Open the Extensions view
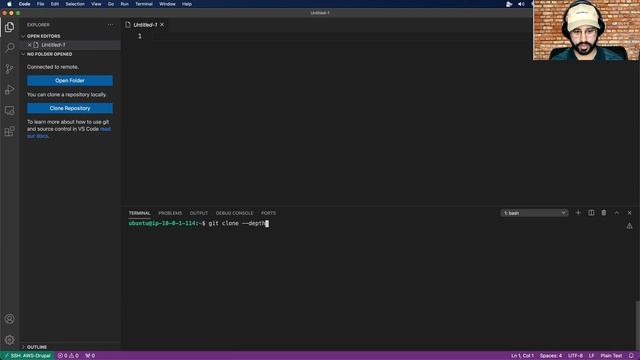 (x=9, y=131)
